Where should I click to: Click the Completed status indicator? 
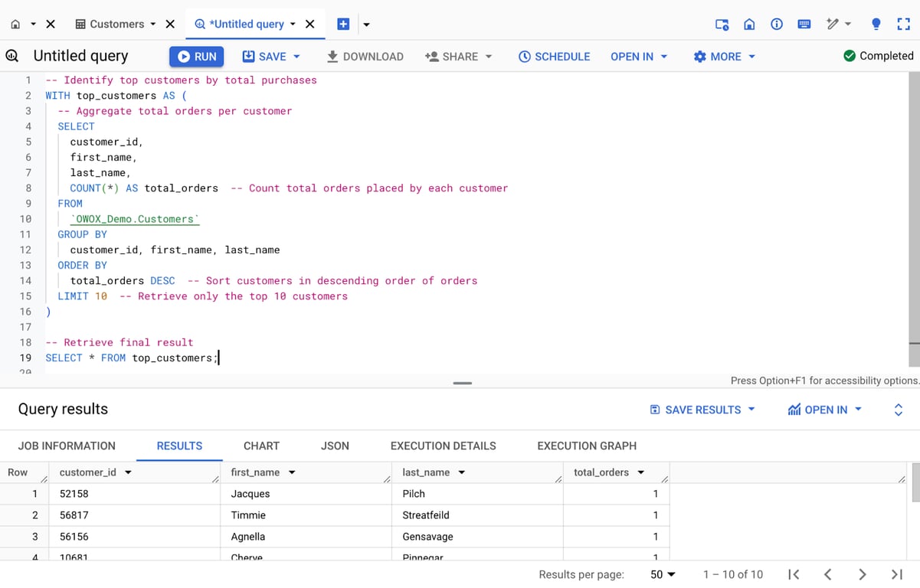[x=878, y=56]
